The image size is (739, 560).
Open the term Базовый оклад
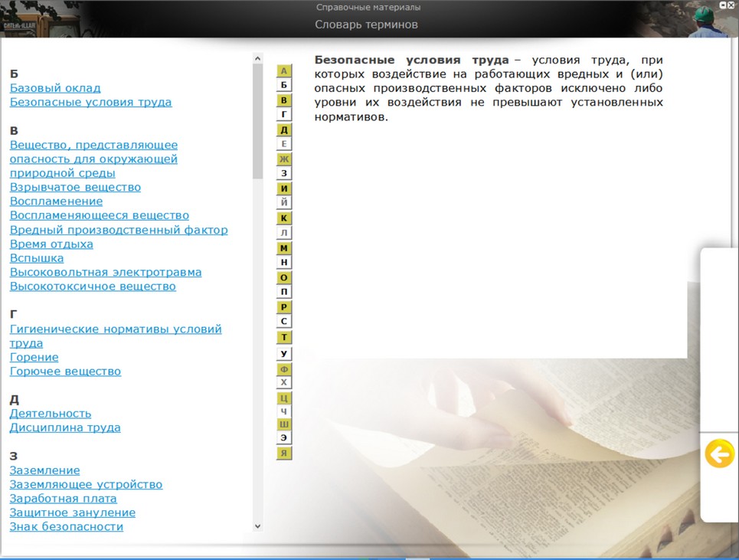[x=55, y=88]
